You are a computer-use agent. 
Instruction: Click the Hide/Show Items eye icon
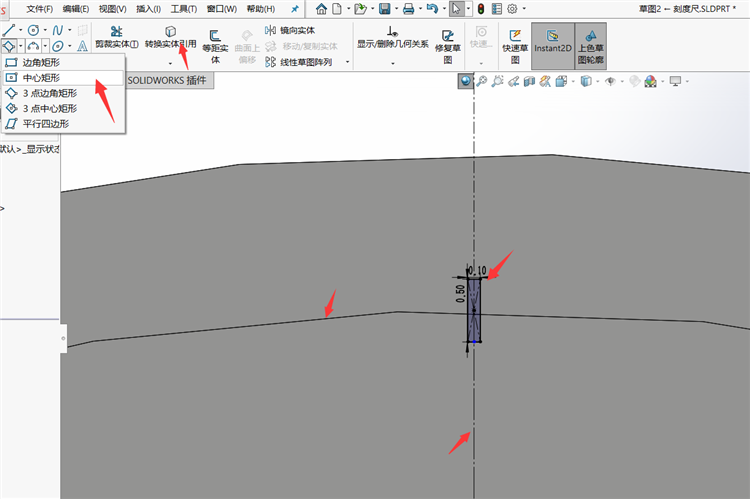point(610,81)
